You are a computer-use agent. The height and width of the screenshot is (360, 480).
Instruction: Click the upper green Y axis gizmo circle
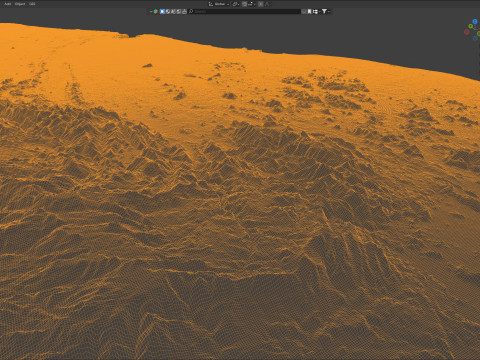click(471, 26)
